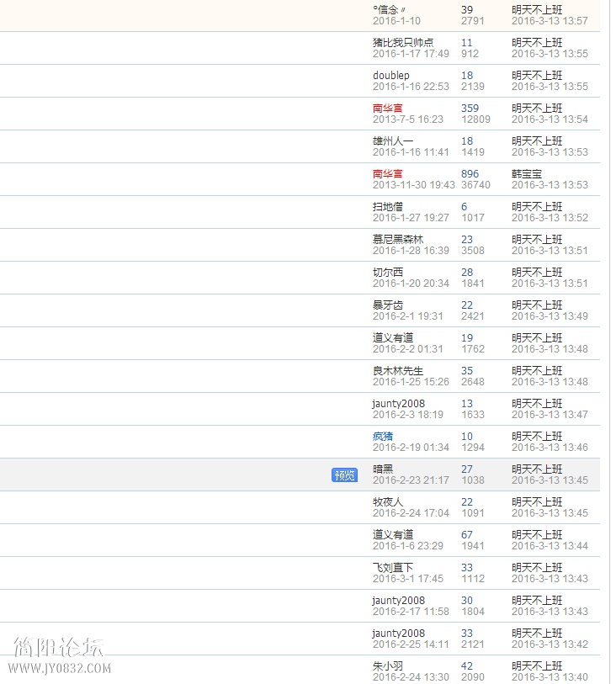Open author 扫地僧 profile

point(387,206)
